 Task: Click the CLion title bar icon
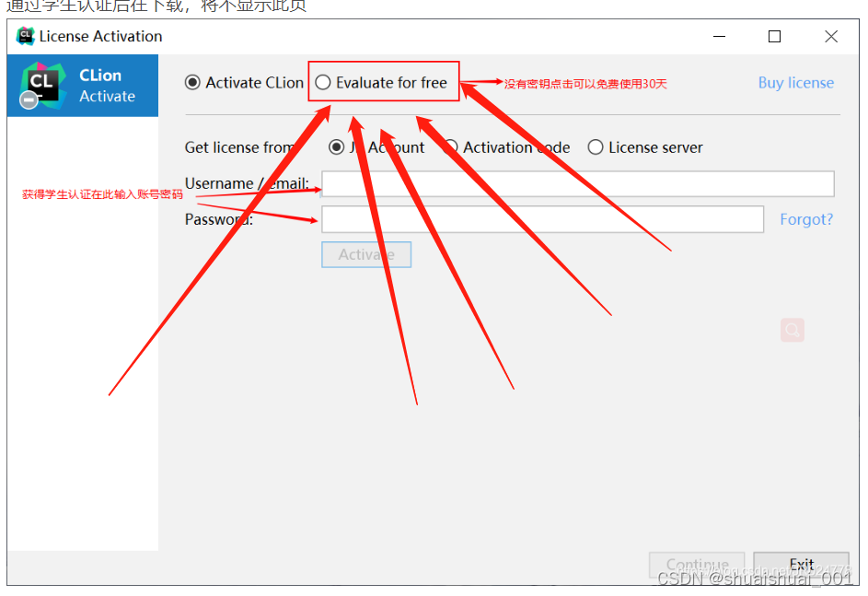point(25,36)
